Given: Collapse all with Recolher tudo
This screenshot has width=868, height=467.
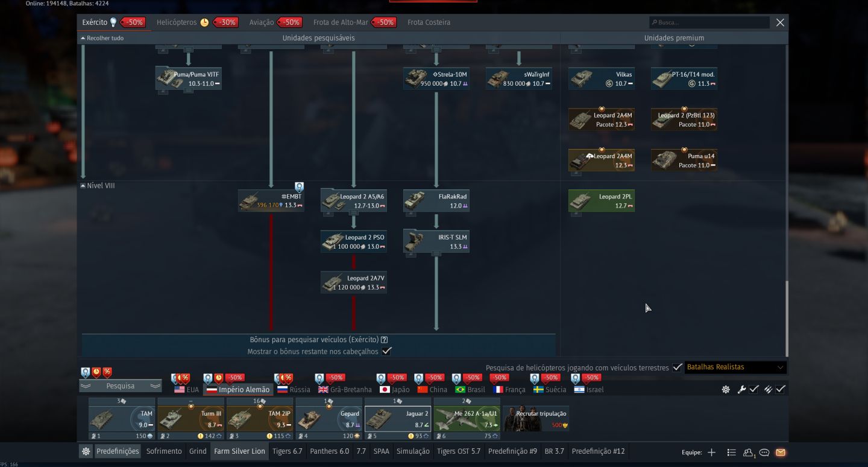Looking at the screenshot, I should point(102,38).
